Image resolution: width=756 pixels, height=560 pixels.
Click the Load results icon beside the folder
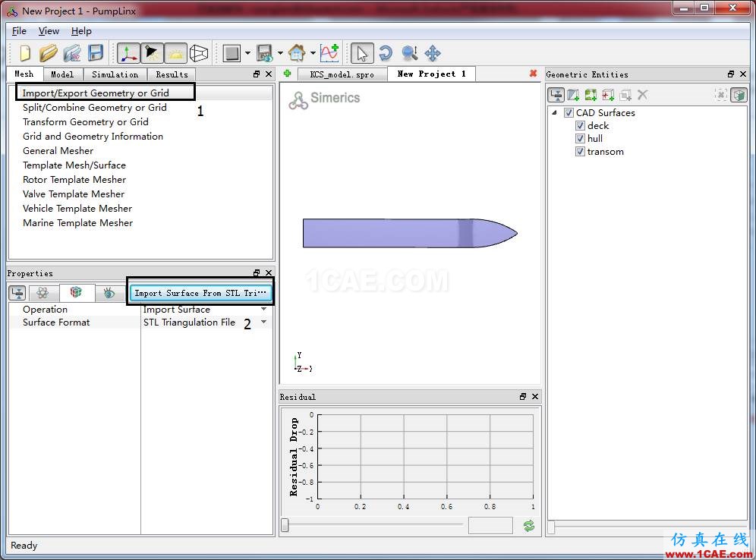pyautogui.click(x=72, y=53)
